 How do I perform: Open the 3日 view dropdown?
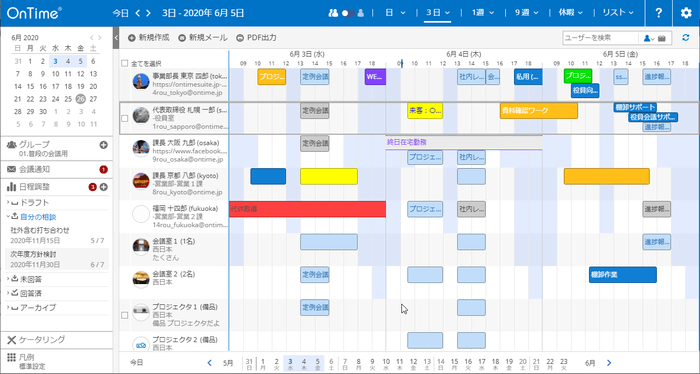coord(438,13)
